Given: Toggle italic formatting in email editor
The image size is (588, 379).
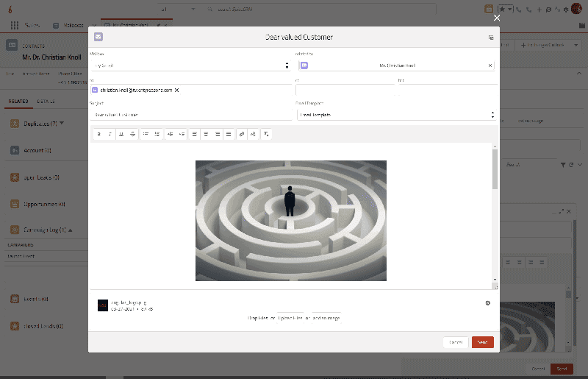Looking at the screenshot, I should (x=110, y=134).
